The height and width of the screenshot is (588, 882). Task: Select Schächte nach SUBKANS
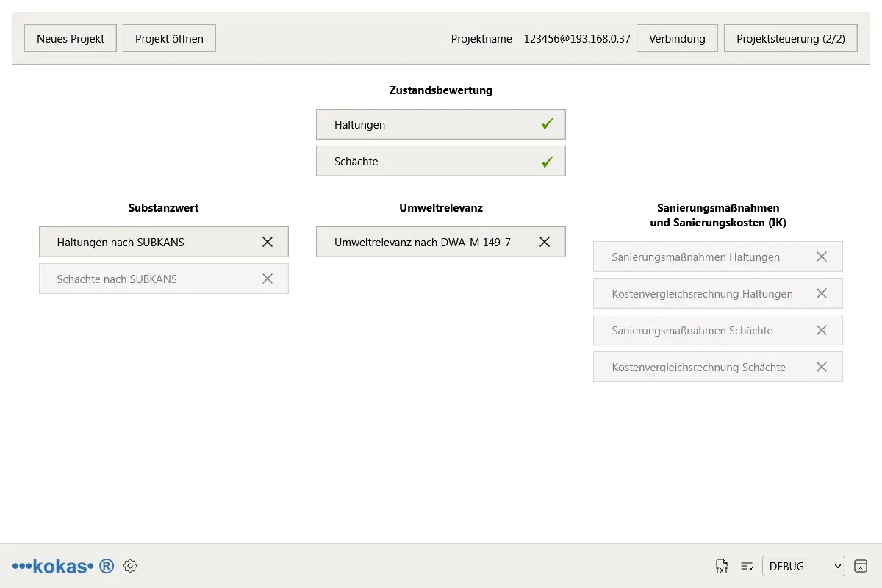click(164, 279)
